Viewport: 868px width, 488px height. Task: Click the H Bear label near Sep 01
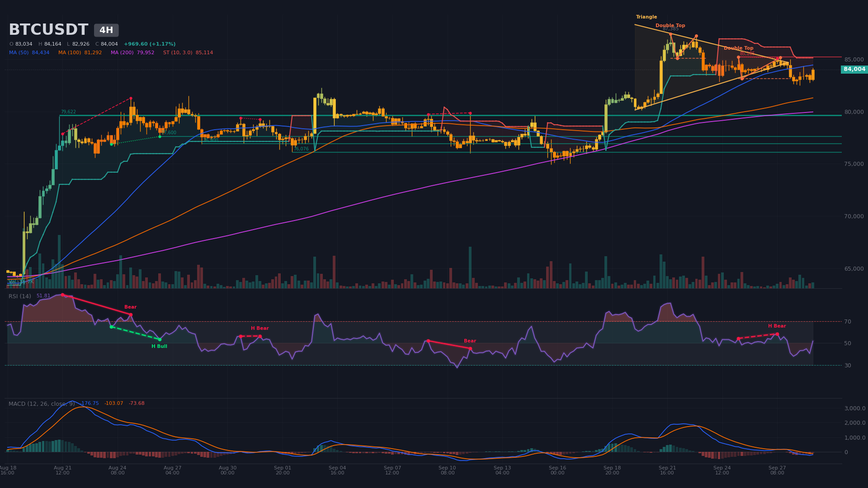pyautogui.click(x=260, y=329)
